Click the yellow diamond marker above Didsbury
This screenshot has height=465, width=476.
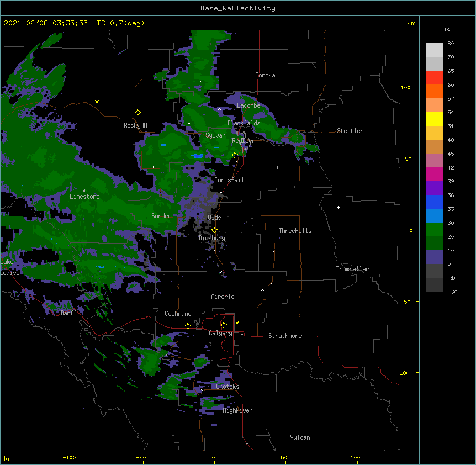(x=215, y=230)
